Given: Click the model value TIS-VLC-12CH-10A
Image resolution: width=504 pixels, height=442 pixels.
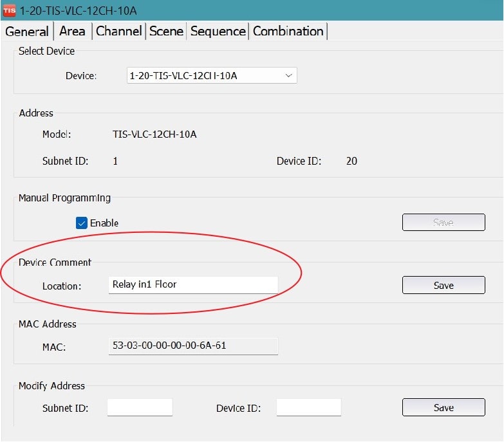Looking at the screenshot, I should [x=154, y=134].
